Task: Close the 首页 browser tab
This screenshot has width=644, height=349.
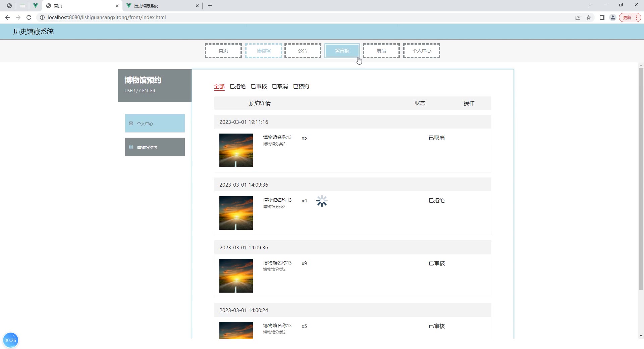Action: (117, 6)
